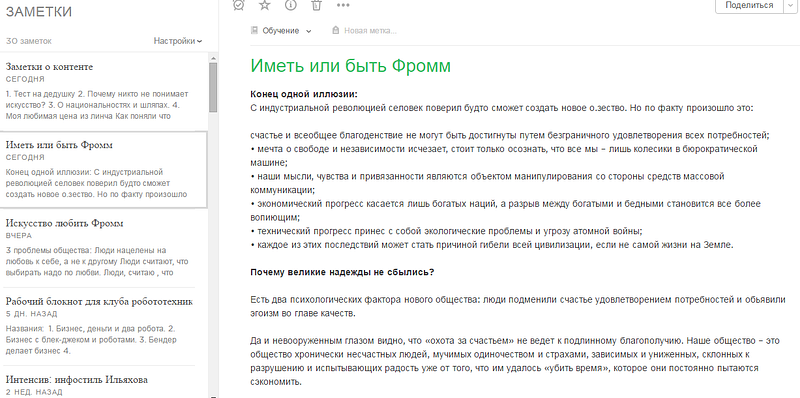Click bullet line технический прогресс принес
800x398 pixels.
click(446, 231)
